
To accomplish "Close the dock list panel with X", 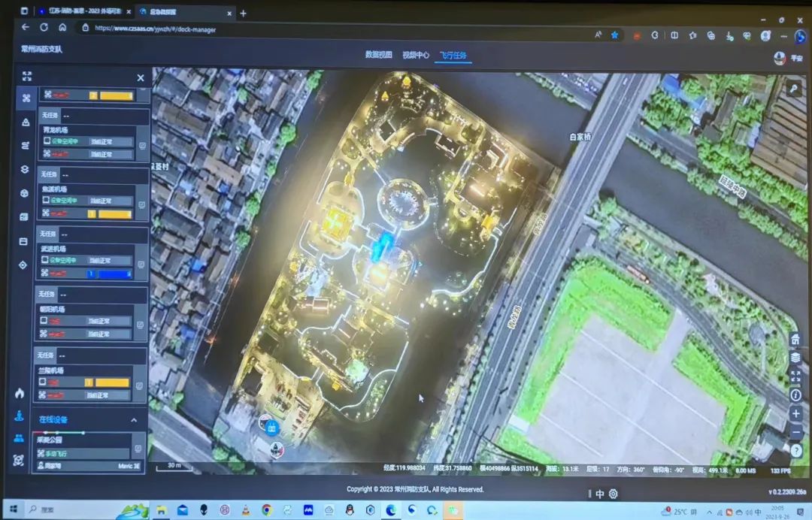I will coord(141,77).
